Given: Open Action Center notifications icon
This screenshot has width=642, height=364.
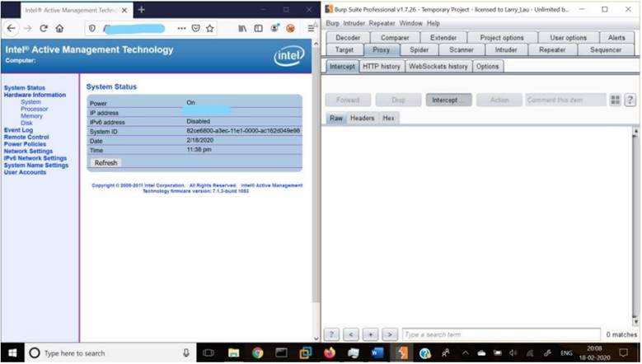Looking at the screenshot, I should (x=624, y=352).
